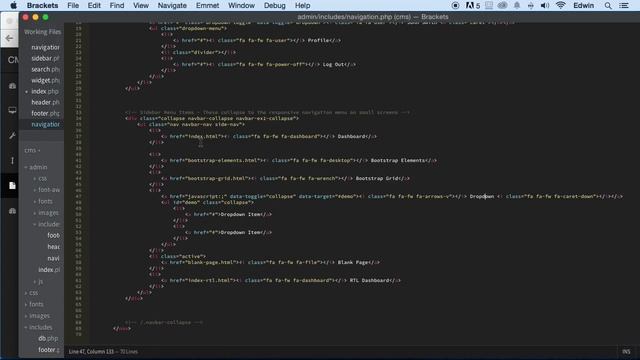Toggle the INS insert mode indicator

626,351
